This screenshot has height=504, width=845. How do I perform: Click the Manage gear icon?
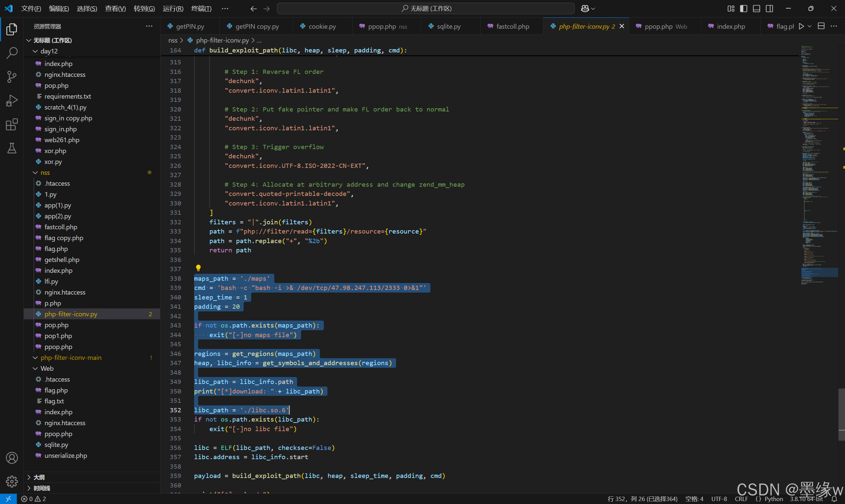(x=12, y=481)
